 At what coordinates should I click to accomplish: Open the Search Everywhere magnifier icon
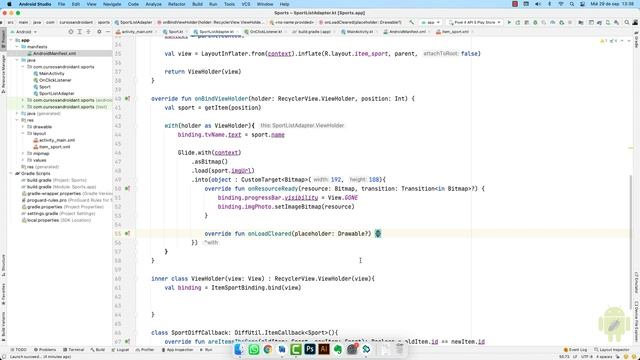[x=627, y=22]
